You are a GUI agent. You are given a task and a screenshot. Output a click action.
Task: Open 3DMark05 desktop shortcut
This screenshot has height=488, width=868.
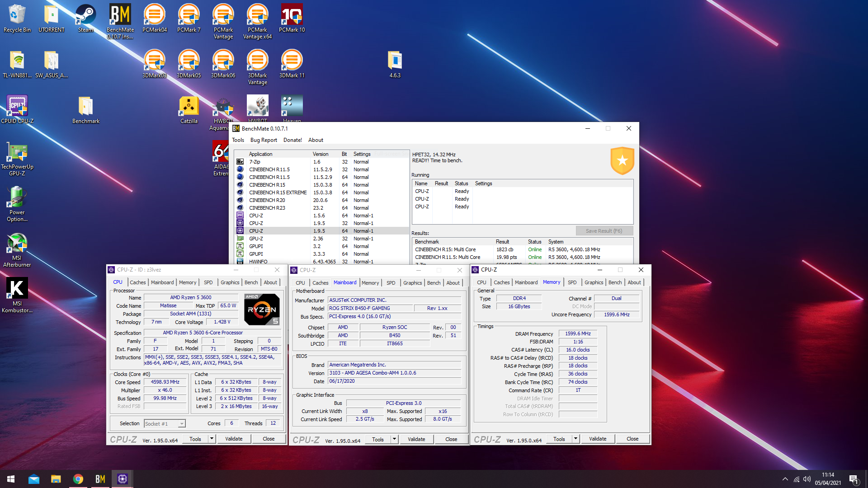click(189, 64)
